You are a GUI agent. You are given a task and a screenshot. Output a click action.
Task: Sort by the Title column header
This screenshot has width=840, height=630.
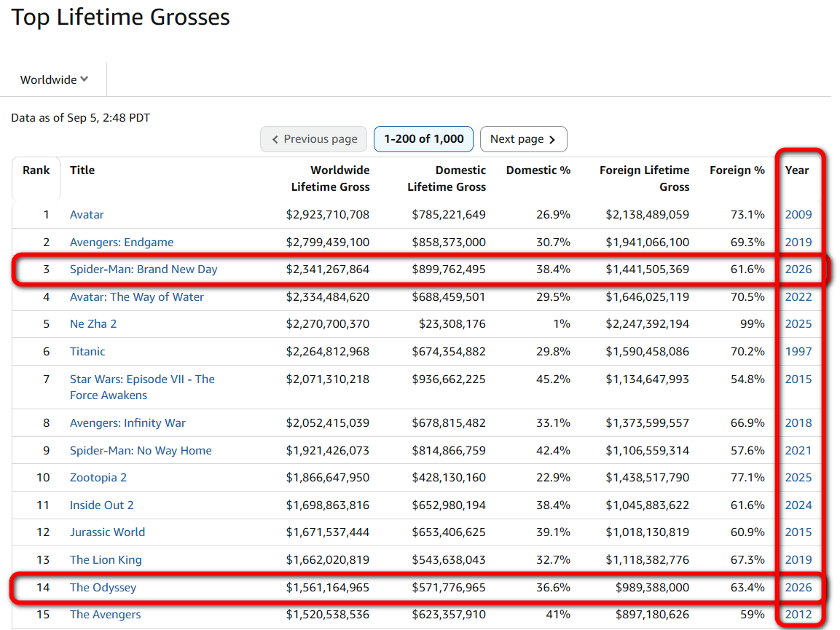[x=82, y=170]
